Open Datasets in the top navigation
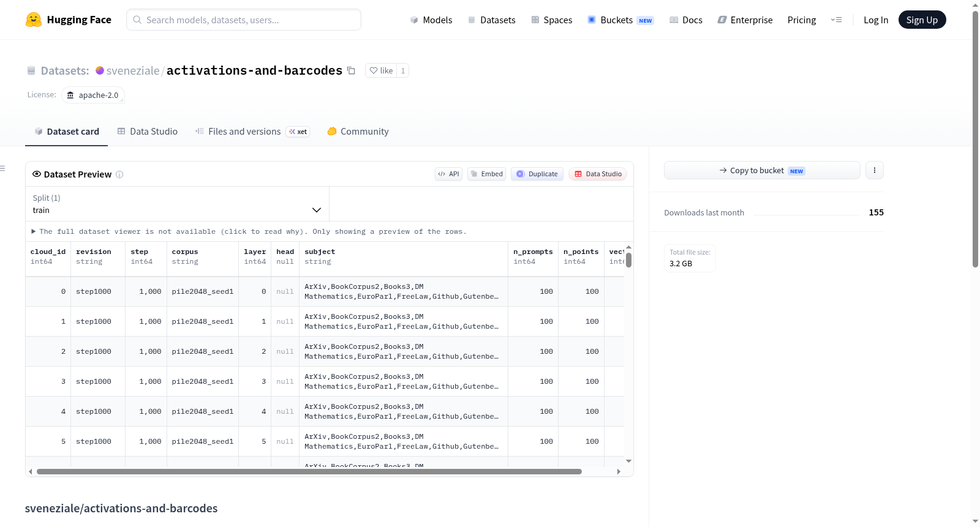Screen dimensions: 980x527 (x=491, y=20)
